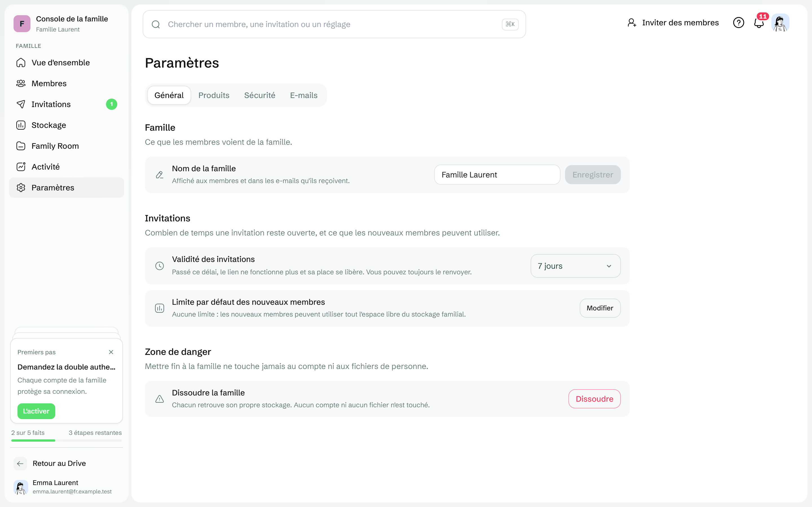Switch to the Produits tab
This screenshot has height=507, width=812.
click(x=214, y=95)
